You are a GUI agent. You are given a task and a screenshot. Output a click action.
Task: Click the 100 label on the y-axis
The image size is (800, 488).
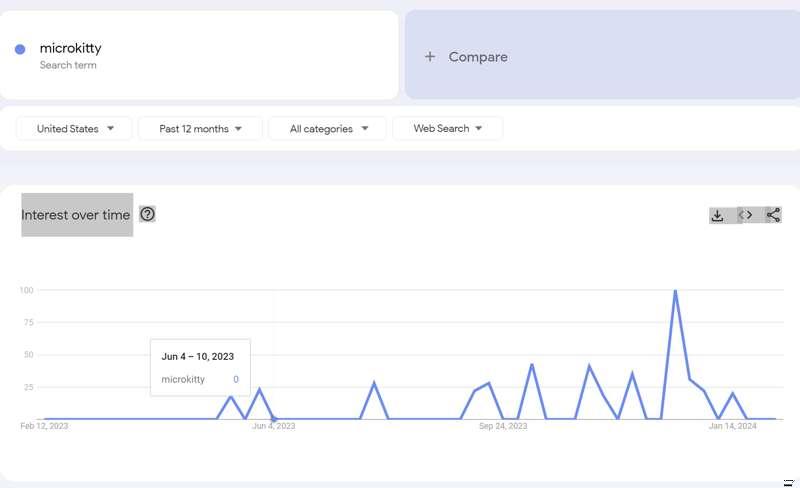[27, 290]
